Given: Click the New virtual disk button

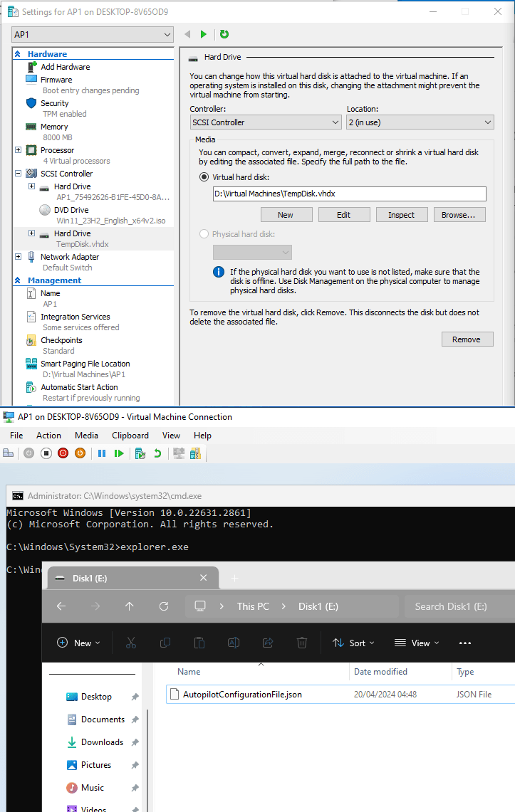Looking at the screenshot, I should (286, 215).
